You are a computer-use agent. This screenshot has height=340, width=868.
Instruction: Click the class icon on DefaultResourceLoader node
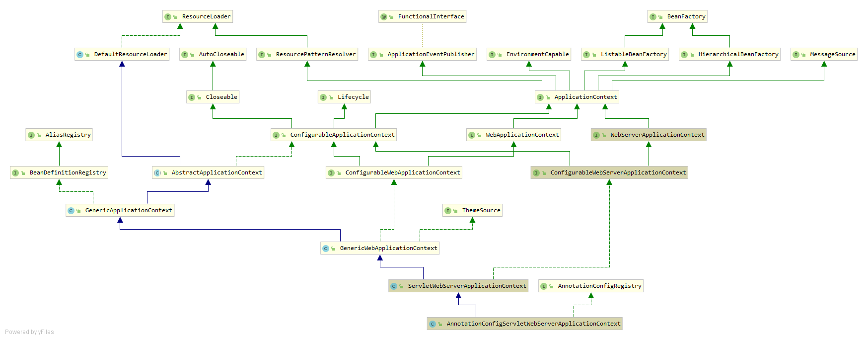coord(80,55)
